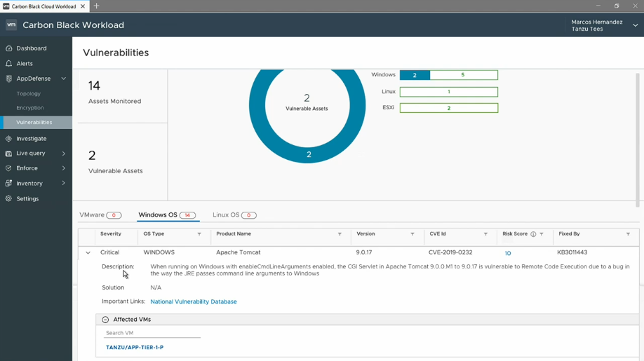
Task: Open a new browser tab
Action: pyautogui.click(x=97, y=6)
